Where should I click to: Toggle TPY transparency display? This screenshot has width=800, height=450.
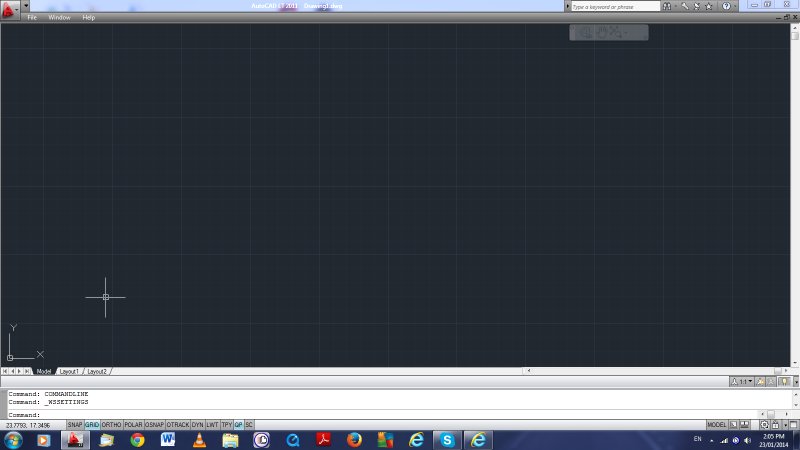[x=227, y=424]
